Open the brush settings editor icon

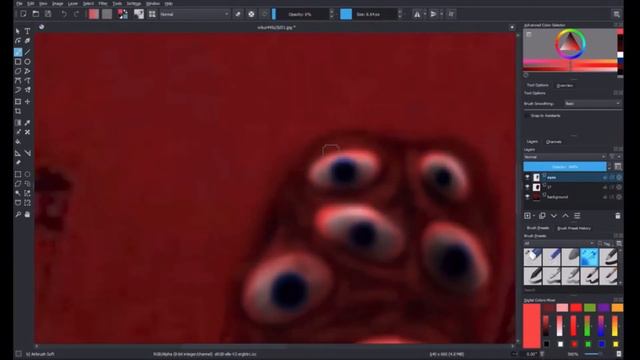(139, 14)
